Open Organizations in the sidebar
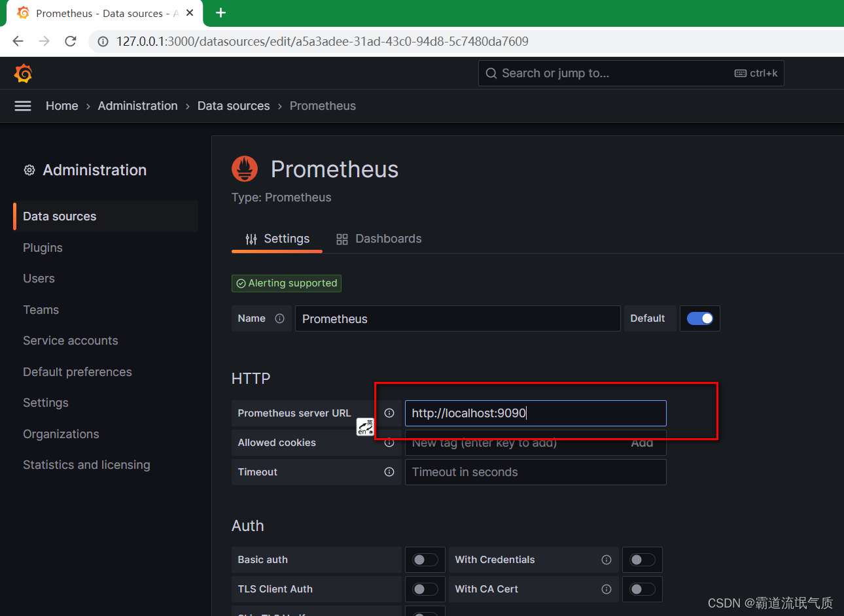This screenshot has width=844, height=616. pyautogui.click(x=61, y=434)
